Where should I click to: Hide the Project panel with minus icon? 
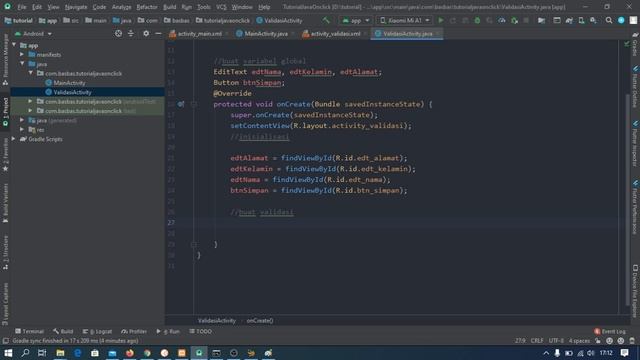158,33
